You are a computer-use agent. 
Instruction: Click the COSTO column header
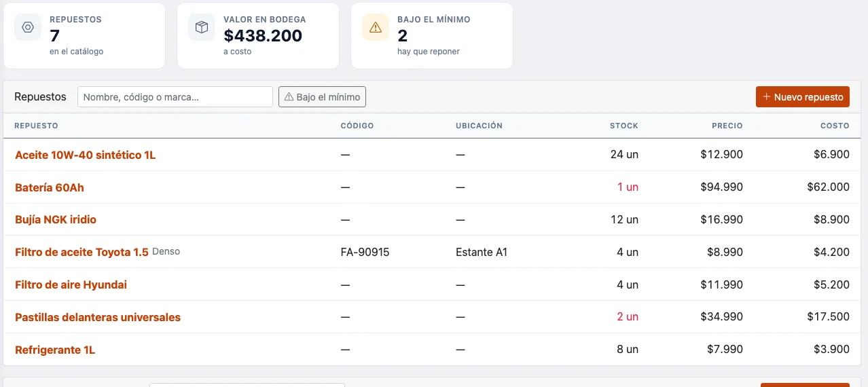coord(835,126)
